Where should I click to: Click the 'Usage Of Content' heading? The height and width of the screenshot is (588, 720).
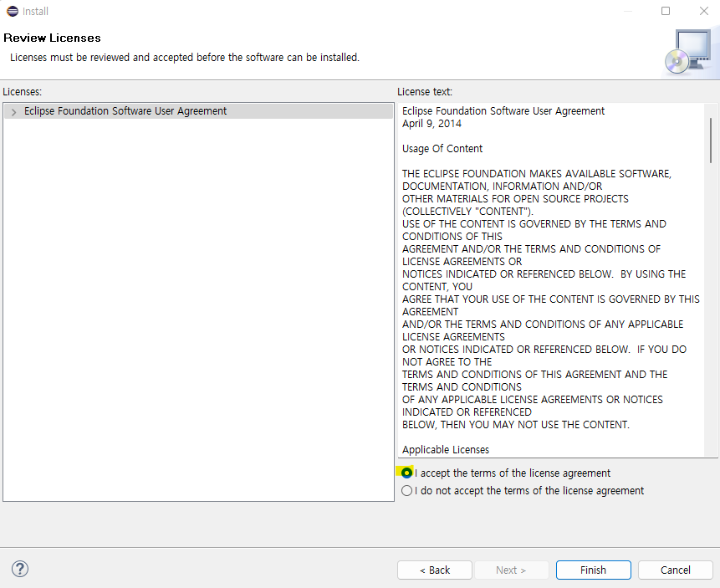click(442, 149)
